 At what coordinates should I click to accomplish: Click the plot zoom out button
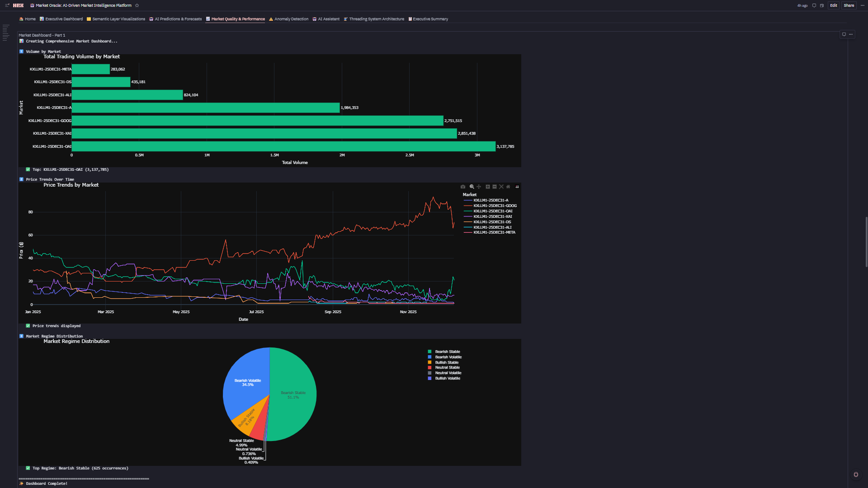(x=495, y=187)
